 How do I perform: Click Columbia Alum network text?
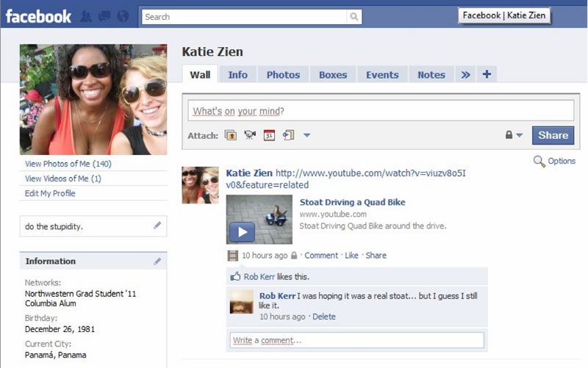click(x=50, y=303)
